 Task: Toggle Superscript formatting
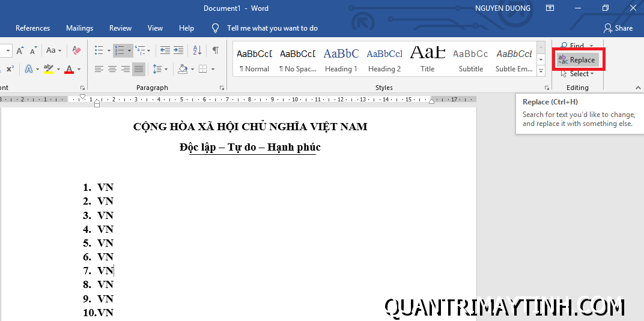pos(10,69)
